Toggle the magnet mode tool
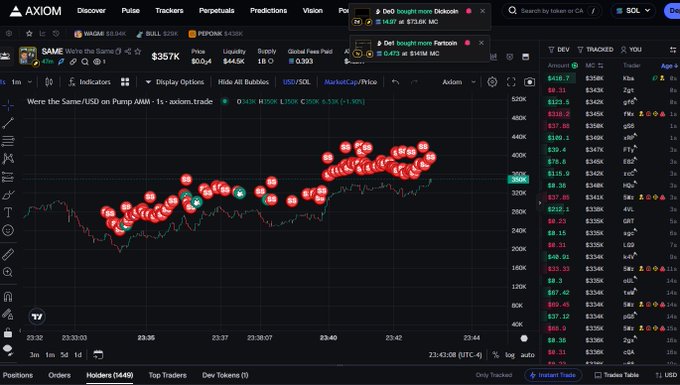 pyautogui.click(x=8, y=297)
